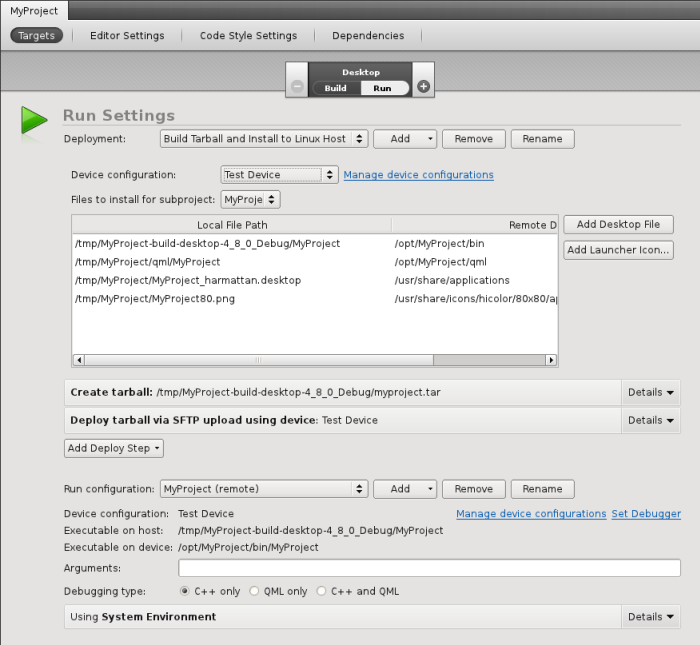
Task: Click the Set Debugger link
Action: pyautogui.click(x=646, y=514)
